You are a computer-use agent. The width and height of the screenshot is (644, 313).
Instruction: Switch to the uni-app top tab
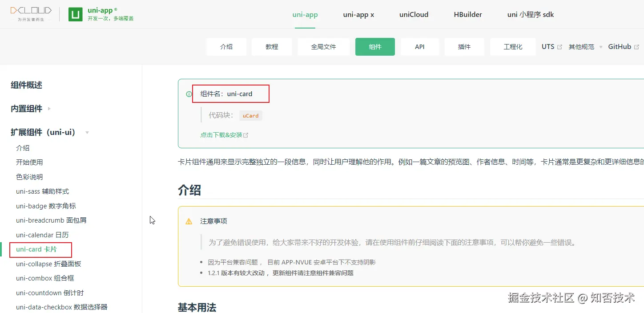[x=305, y=14]
